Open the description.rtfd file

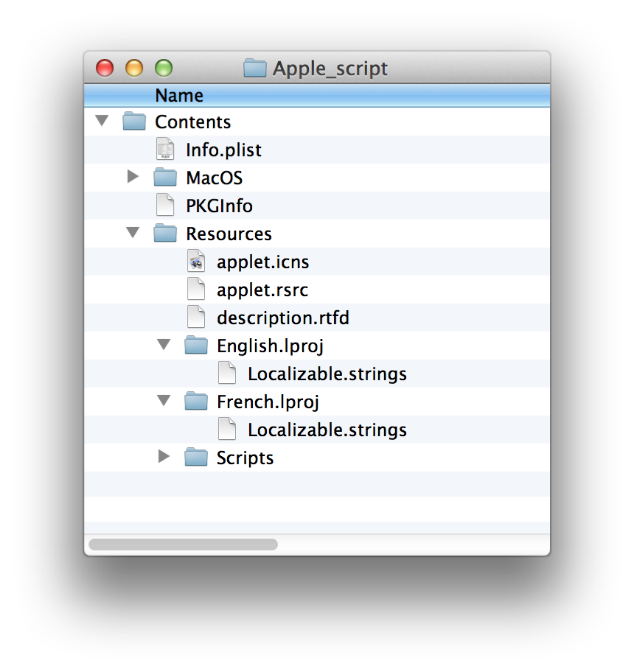click(283, 317)
